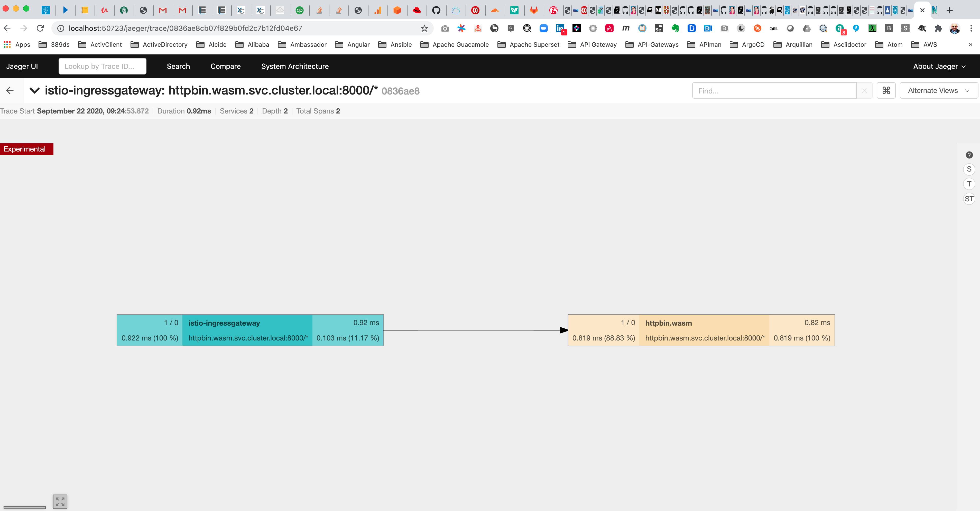
Task: Switch to the Red Hat tab
Action: [x=417, y=10]
